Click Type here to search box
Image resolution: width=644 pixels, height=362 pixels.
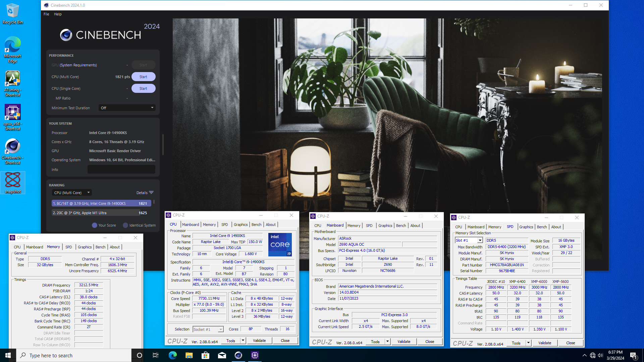[74, 355]
